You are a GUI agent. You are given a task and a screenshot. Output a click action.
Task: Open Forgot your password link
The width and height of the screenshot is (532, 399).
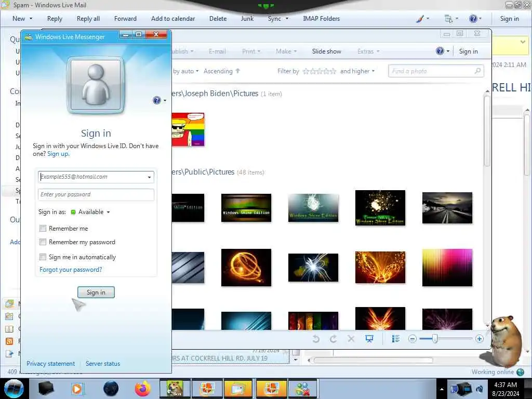pyautogui.click(x=71, y=270)
